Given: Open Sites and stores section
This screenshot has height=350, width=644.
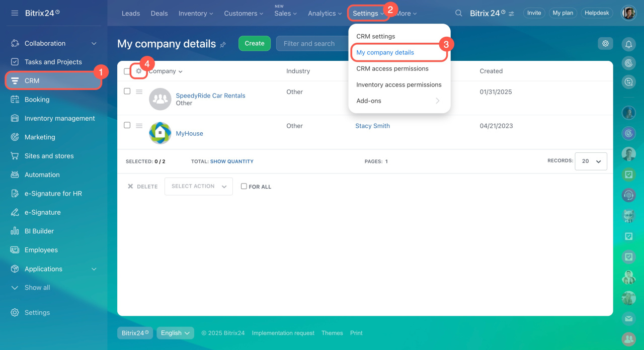Looking at the screenshot, I should click(x=49, y=156).
